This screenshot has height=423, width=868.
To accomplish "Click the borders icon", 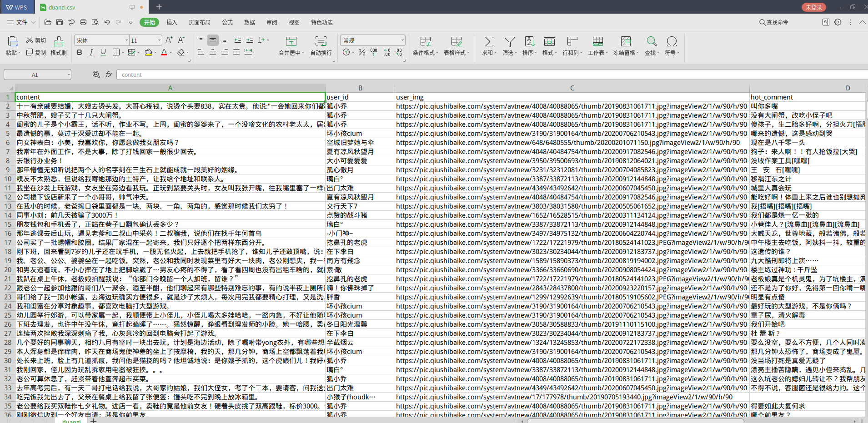I will (116, 53).
